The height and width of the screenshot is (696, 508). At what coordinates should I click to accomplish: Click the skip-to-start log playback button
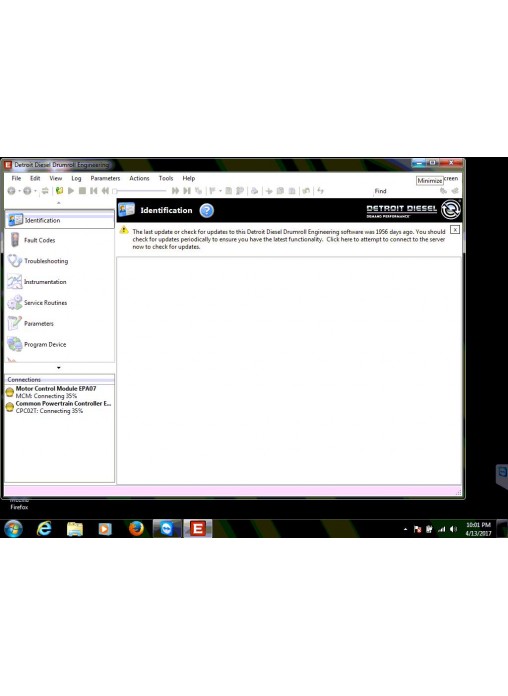[x=94, y=191]
